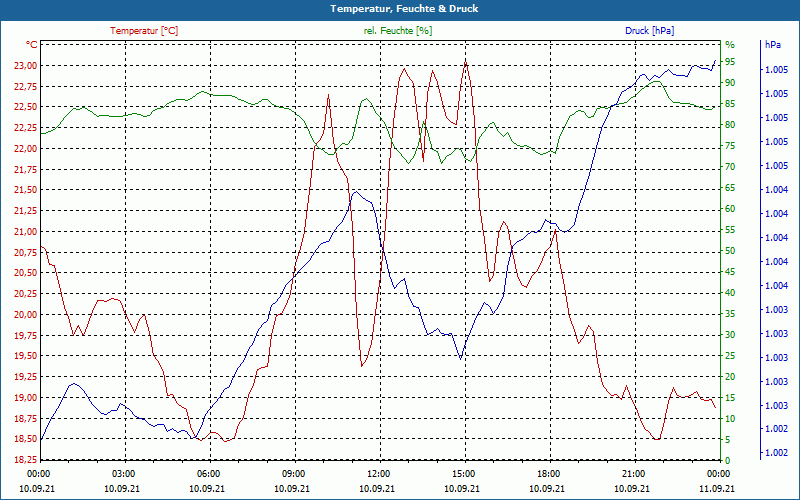Image resolution: width=800 pixels, height=500 pixels.
Task: Click the "19,25" temperature axis value
Action: click(25, 377)
